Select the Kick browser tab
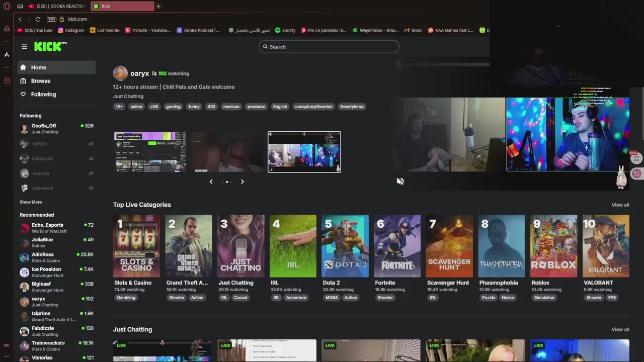The height and width of the screenshot is (362, 644). 123,6
